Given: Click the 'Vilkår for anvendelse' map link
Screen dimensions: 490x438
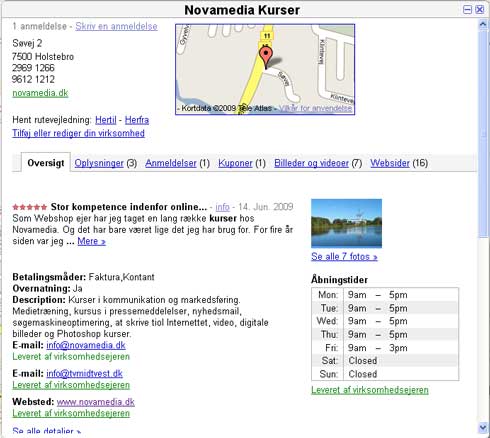Looking at the screenshot, I should coord(315,108).
